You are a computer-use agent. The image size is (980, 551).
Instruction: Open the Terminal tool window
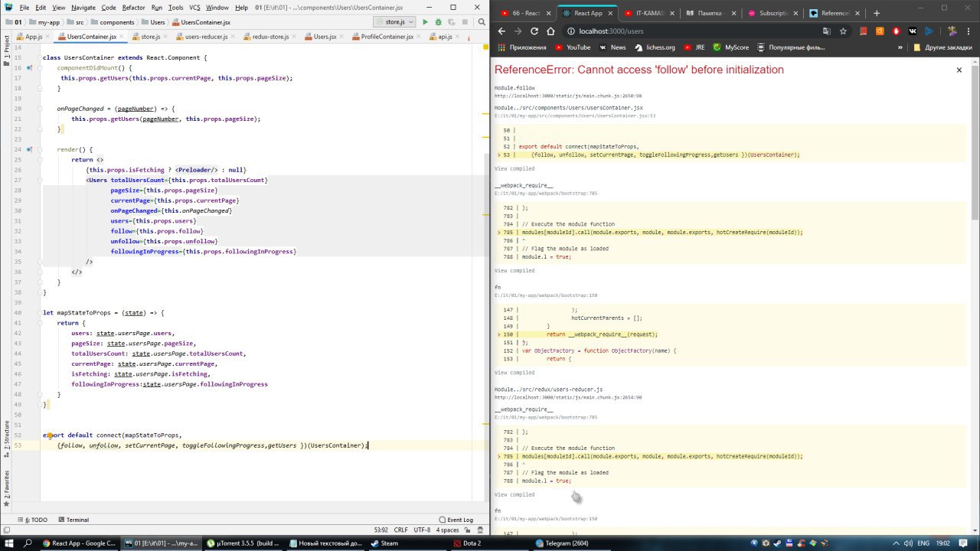(77, 520)
